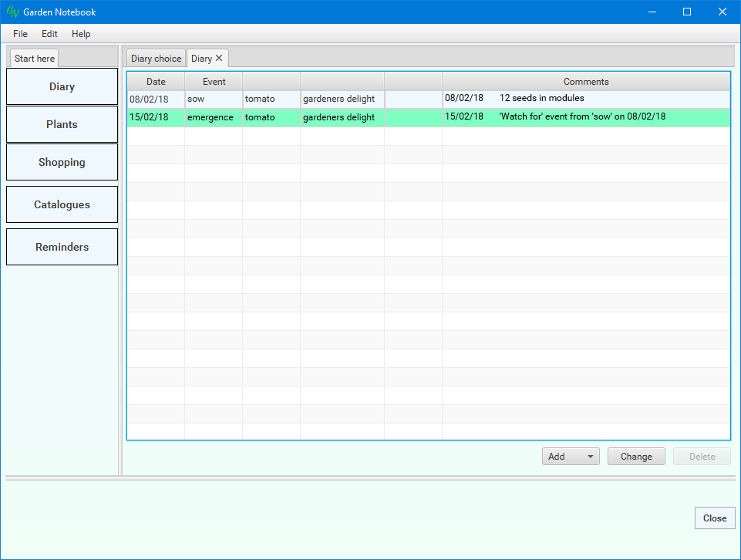Close the Diary tab with its X
This screenshot has height=560, width=741.
[219, 58]
